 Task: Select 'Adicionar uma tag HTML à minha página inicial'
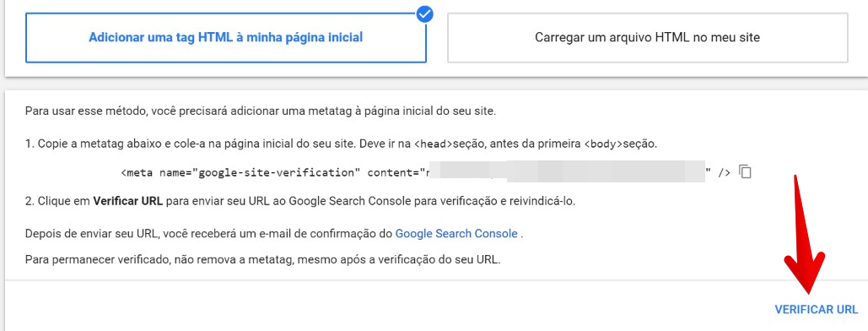point(226,38)
